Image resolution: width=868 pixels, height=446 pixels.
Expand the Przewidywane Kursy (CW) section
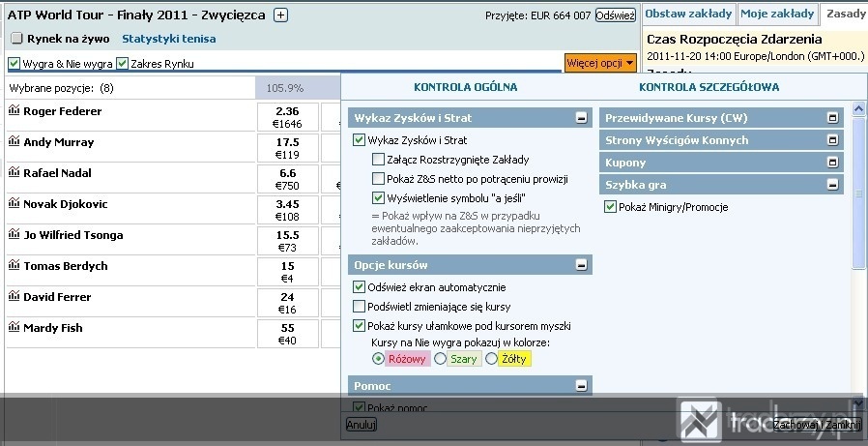point(832,118)
